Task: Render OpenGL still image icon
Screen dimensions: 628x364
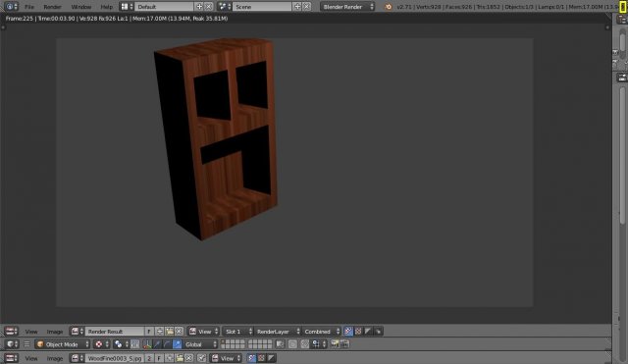Action: tap(335, 344)
